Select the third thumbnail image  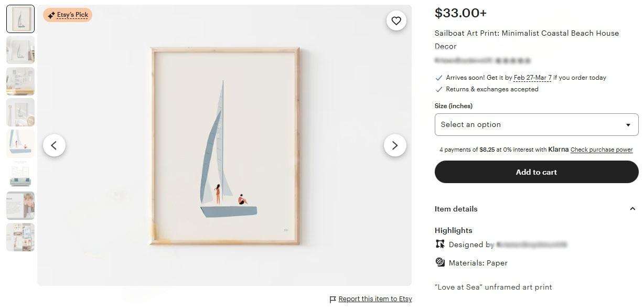[x=20, y=81]
